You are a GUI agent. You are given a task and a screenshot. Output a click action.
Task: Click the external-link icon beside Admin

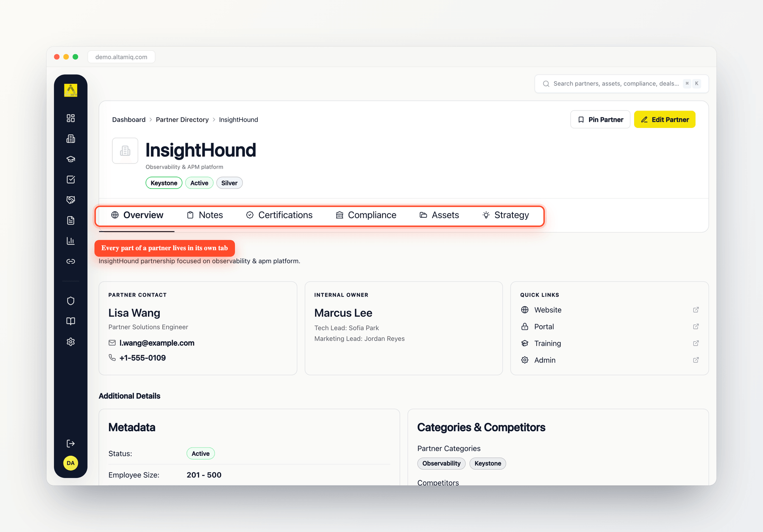(x=696, y=360)
